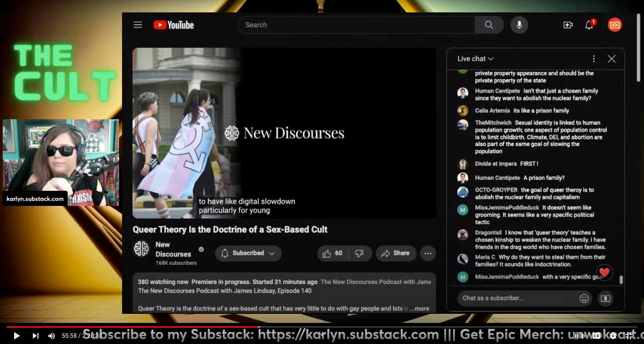Click into the YouTube Search field
The image size is (644, 344).
(x=356, y=25)
